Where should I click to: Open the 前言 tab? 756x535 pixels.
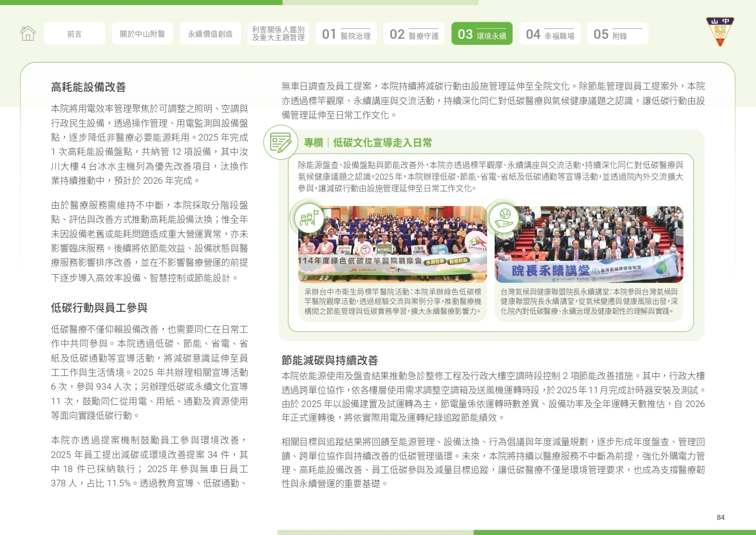pyautogui.click(x=74, y=33)
